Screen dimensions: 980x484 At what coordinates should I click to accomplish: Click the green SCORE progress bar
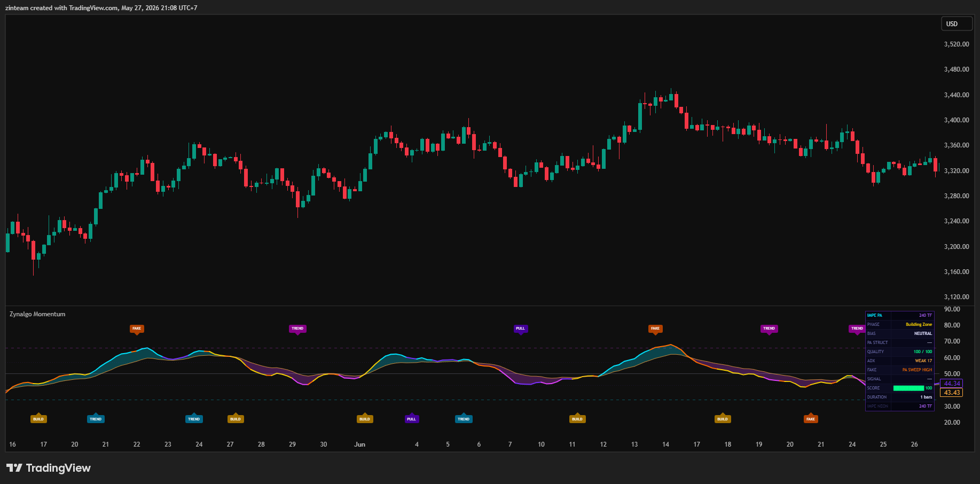pos(908,388)
